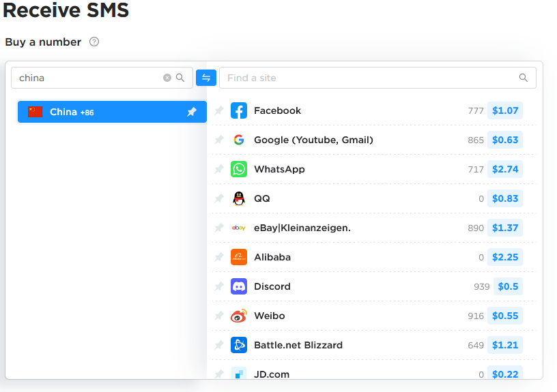Buy Alibaba number for $2.25
Viewport: 557px width, 392px height.
coord(505,257)
